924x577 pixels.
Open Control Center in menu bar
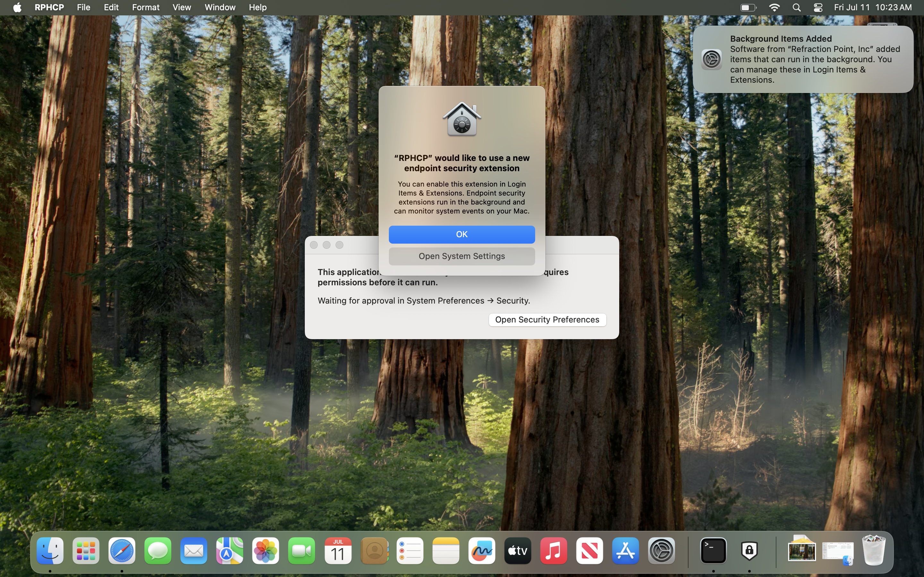click(x=818, y=7)
